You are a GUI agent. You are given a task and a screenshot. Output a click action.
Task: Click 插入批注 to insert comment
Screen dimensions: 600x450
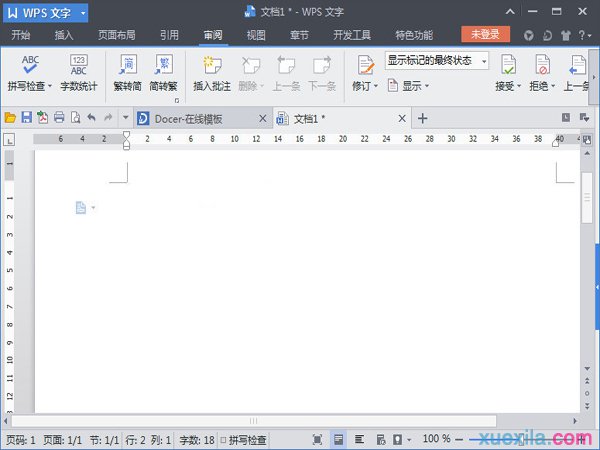(x=212, y=73)
